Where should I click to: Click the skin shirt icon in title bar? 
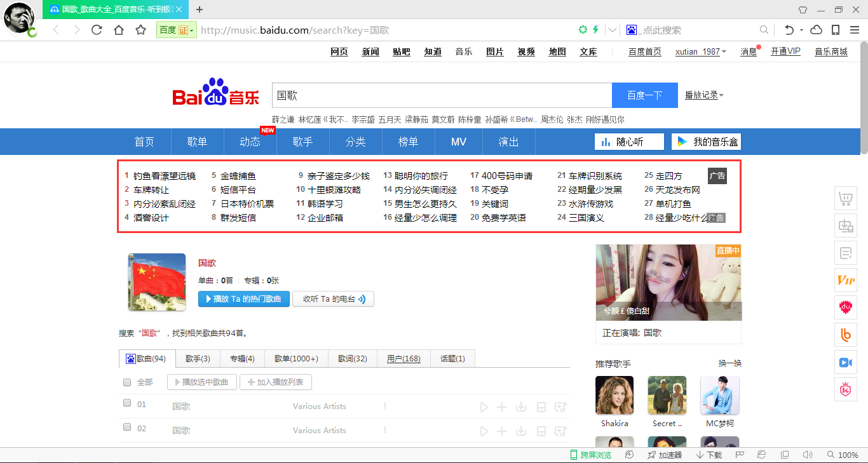[x=803, y=10]
